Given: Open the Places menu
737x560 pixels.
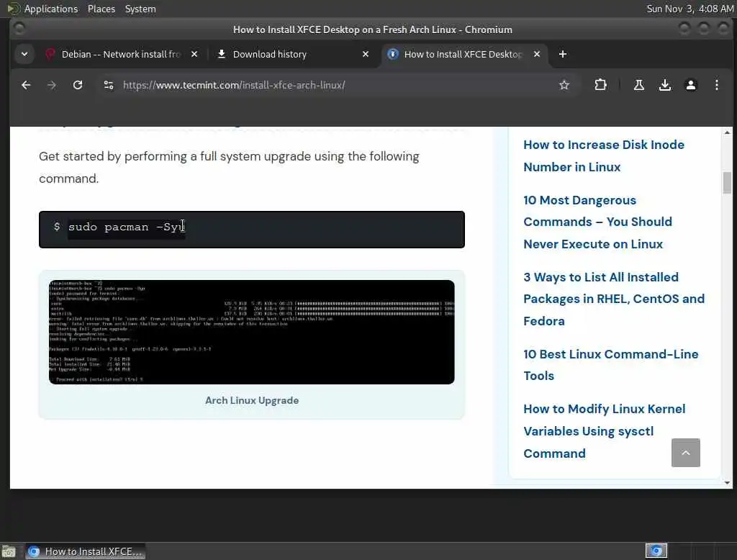Looking at the screenshot, I should 101,9.
